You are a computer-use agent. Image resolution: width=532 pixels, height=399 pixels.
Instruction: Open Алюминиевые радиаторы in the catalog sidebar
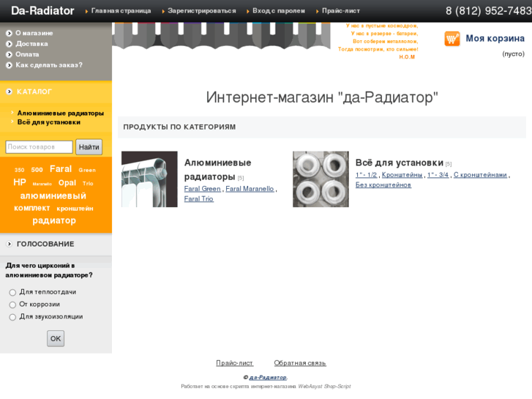pyautogui.click(x=61, y=113)
